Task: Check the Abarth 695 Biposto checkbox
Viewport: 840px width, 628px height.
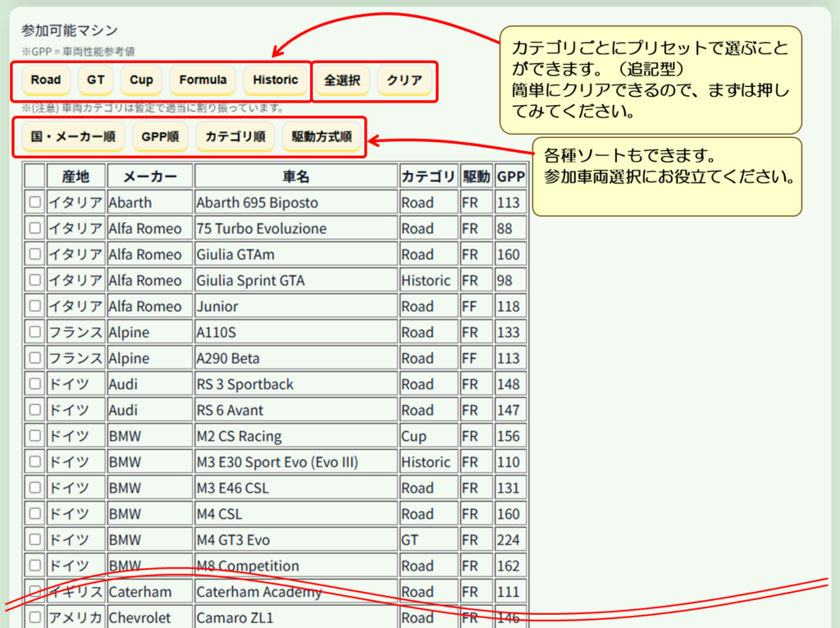Action: coord(34,202)
